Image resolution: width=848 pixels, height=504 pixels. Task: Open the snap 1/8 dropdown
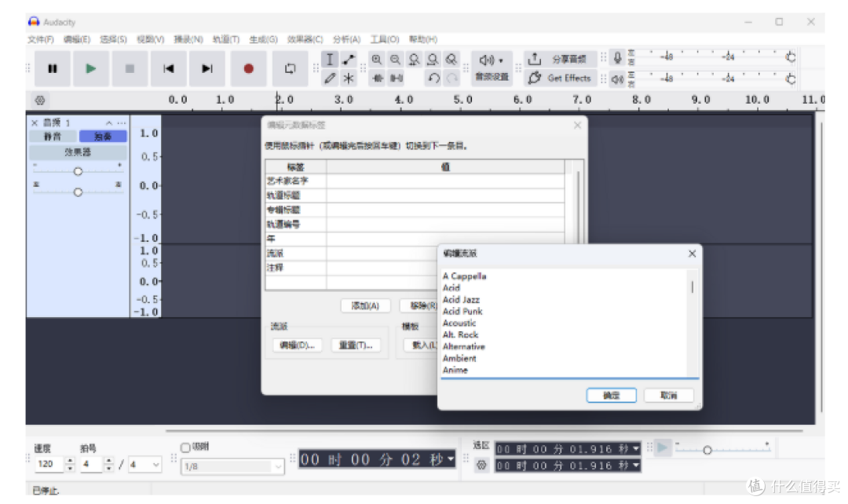232,466
